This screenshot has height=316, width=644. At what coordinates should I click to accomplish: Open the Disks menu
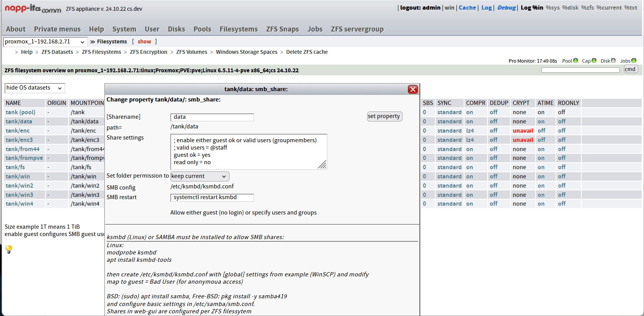176,29
